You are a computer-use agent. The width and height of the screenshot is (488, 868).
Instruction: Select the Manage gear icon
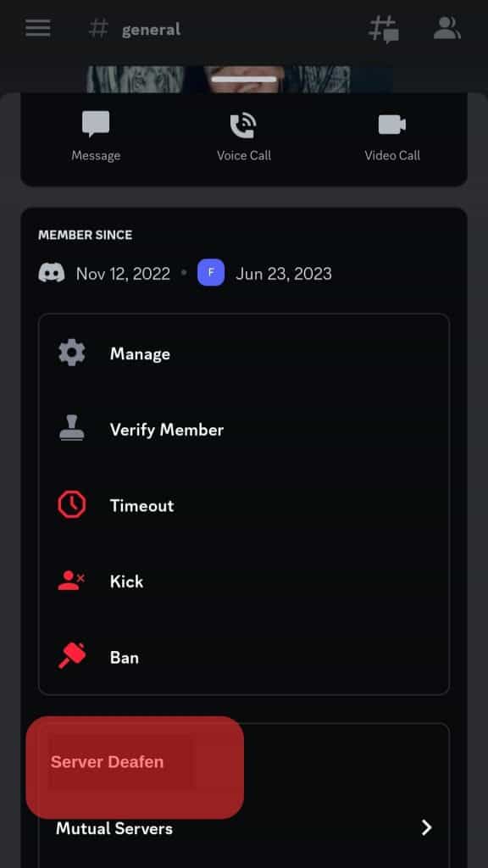[71, 353]
